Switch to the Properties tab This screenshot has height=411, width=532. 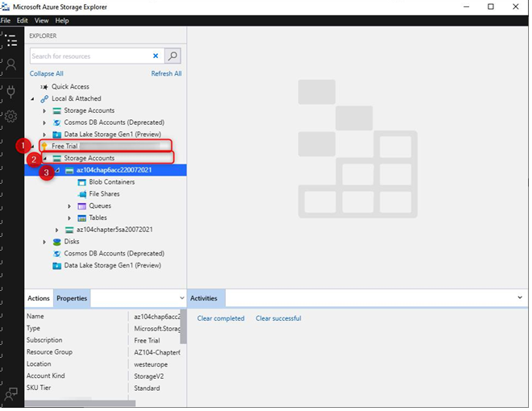[72, 298]
